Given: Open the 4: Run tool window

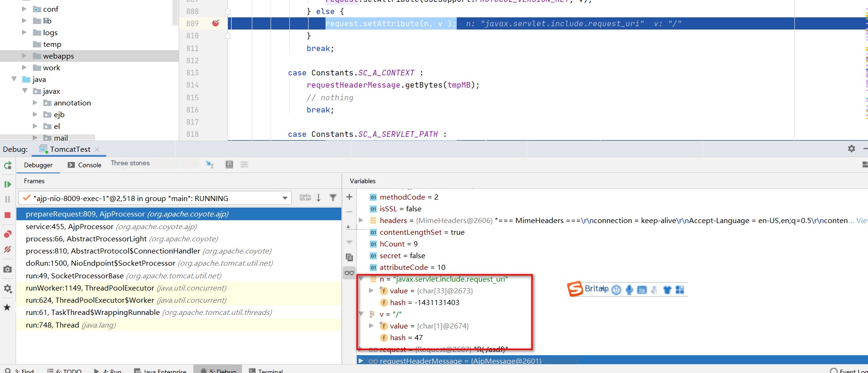Looking at the screenshot, I should click(x=107, y=371).
